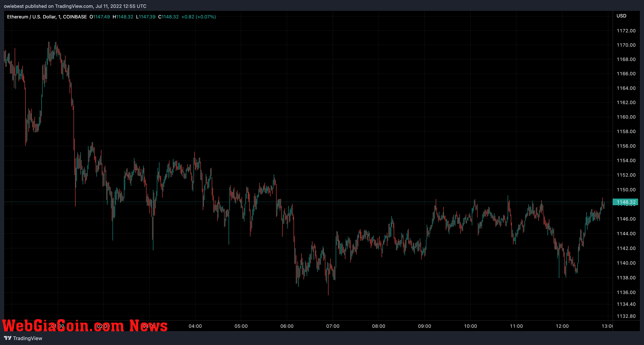Viewport: 644px width, 345px height.
Task: Click the 1144.00 price axis label
Action: click(x=626, y=234)
